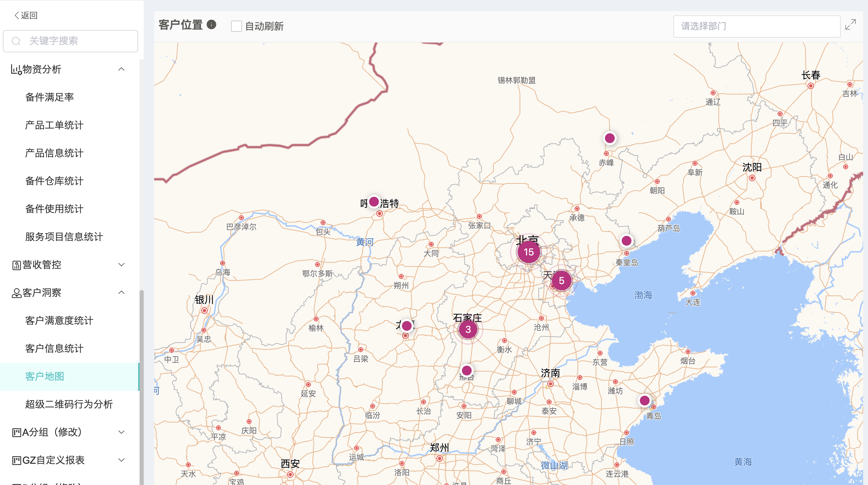
Task: Select customer marker near 赤峰
Action: pos(610,138)
